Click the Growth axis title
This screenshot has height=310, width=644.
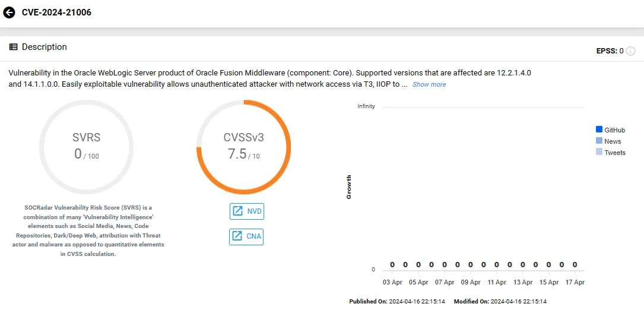tap(348, 187)
